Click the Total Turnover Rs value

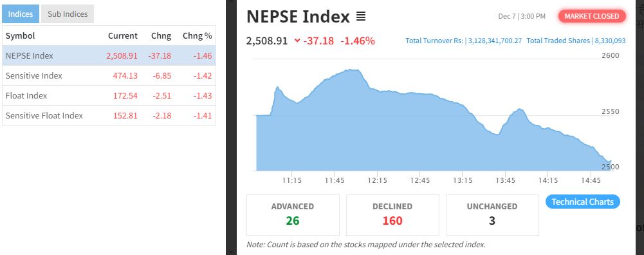(495, 41)
